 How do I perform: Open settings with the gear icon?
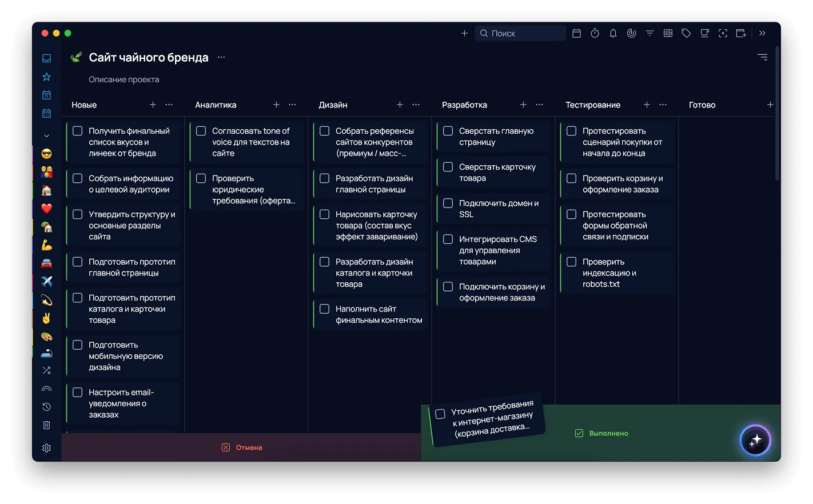47,448
